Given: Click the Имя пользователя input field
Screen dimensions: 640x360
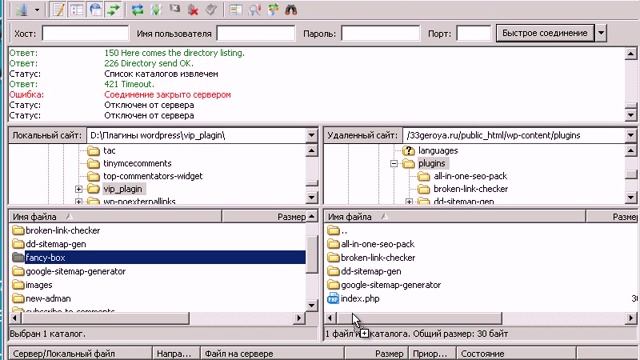Looking at the screenshot, I should [256, 33].
